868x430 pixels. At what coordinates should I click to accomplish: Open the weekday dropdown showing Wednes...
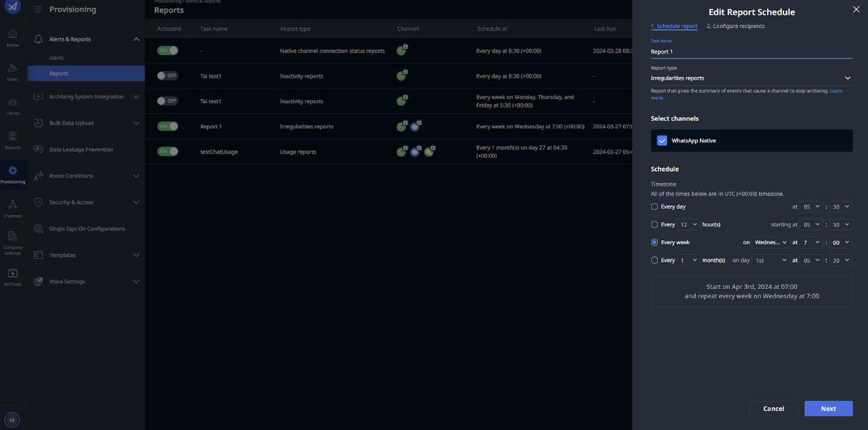click(x=770, y=242)
